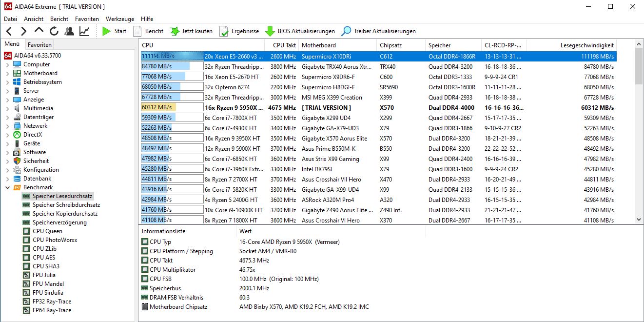
Task: Select CPU PhotoWorxx benchmark
Action: 55,240
